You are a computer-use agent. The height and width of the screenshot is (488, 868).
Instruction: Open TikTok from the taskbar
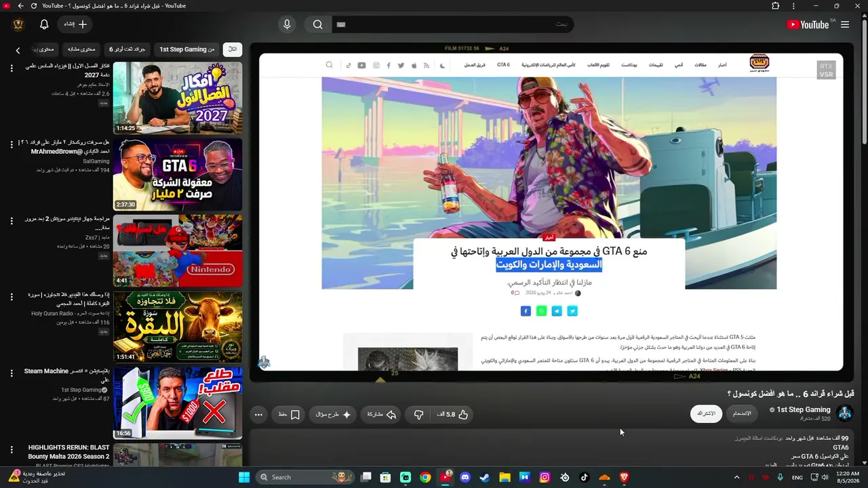[x=585, y=477]
